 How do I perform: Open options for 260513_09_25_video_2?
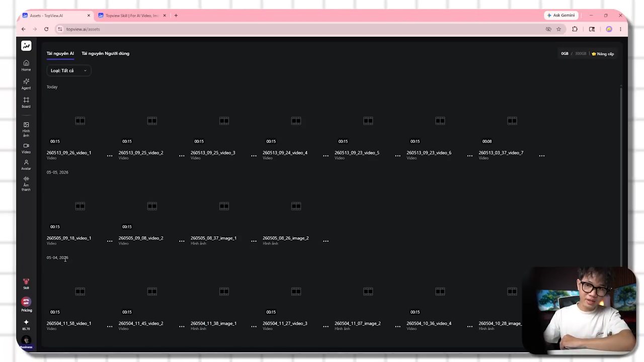[x=182, y=156]
